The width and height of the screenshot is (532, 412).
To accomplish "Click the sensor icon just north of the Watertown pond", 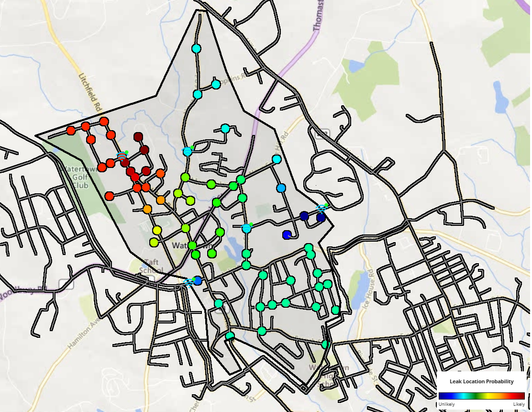I will pyautogui.click(x=247, y=228).
